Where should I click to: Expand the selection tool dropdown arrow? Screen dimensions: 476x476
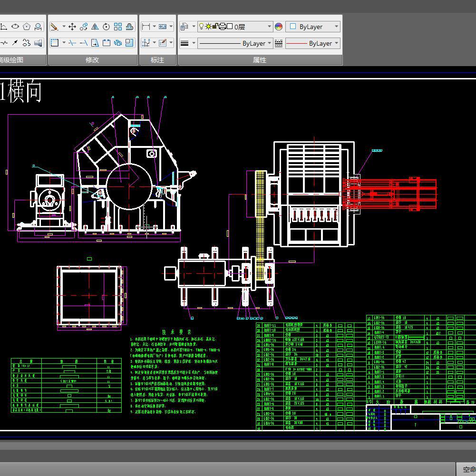pyautogui.click(x=64, y=42)
